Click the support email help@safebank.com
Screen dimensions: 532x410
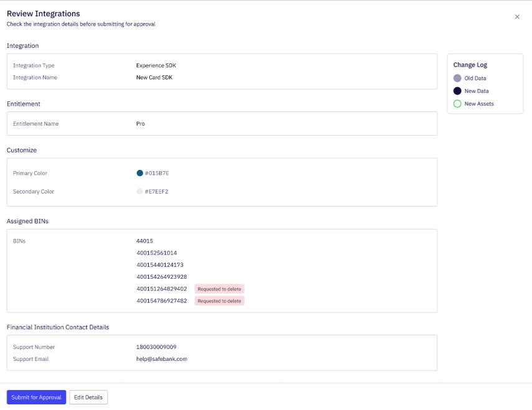162,359
